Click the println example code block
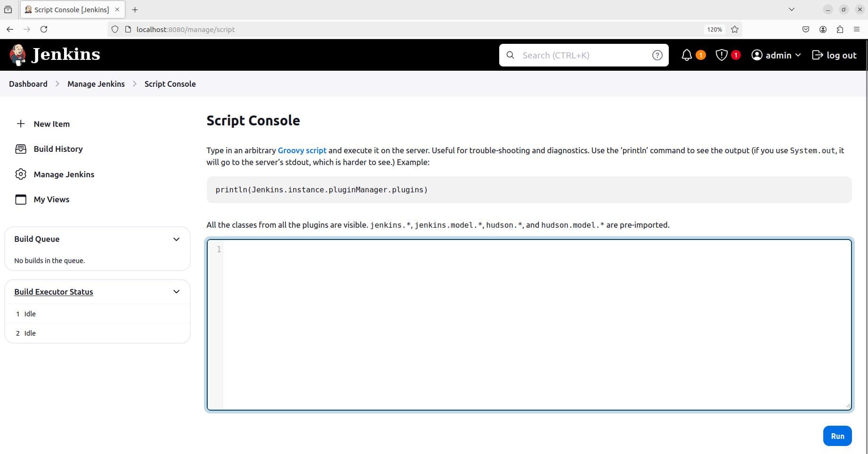The image size is (868, 454). point(529,190)
